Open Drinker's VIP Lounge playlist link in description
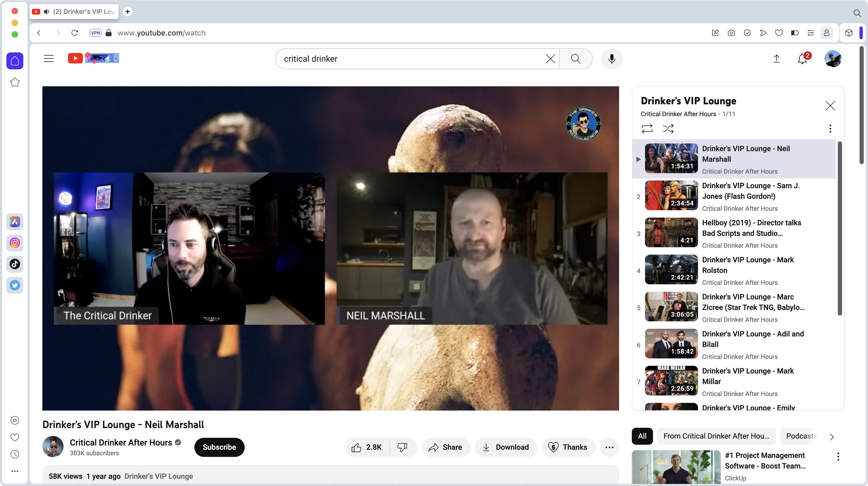The image size is (868, 486). [158, 476]
